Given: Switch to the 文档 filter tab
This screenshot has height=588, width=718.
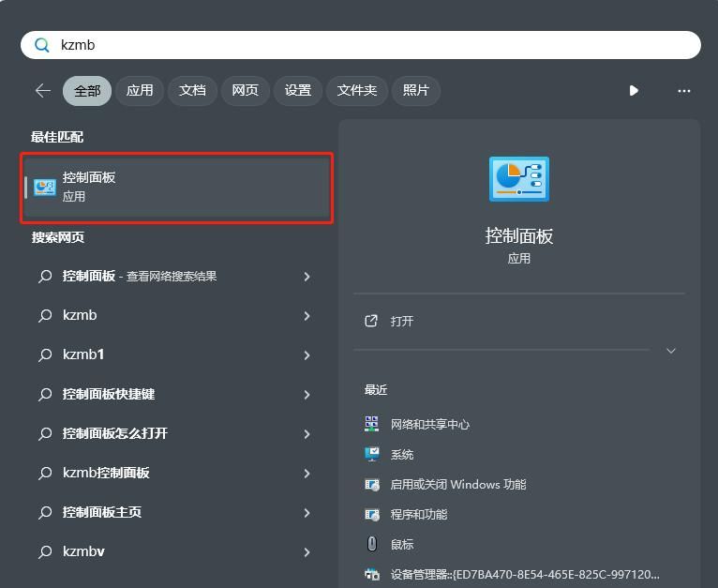Looking at the screenshot, I should pyautogui.click(x=192, y=91).
